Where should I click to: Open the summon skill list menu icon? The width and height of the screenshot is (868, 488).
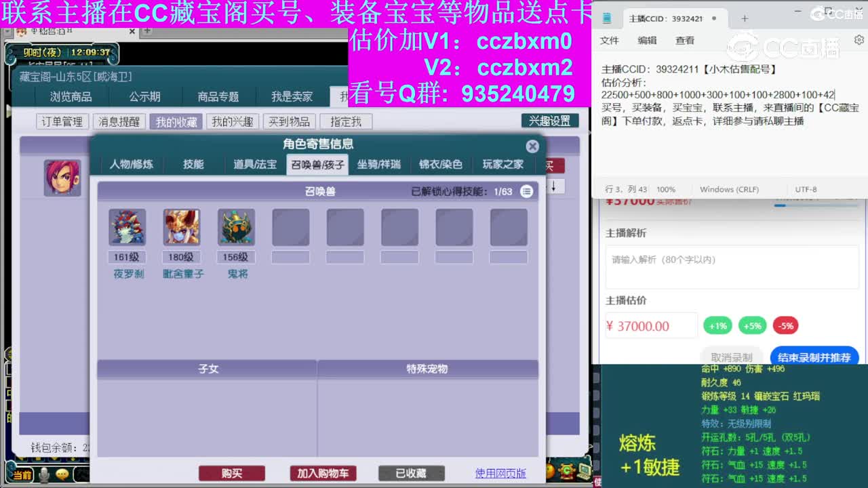[x=526, y=192]
